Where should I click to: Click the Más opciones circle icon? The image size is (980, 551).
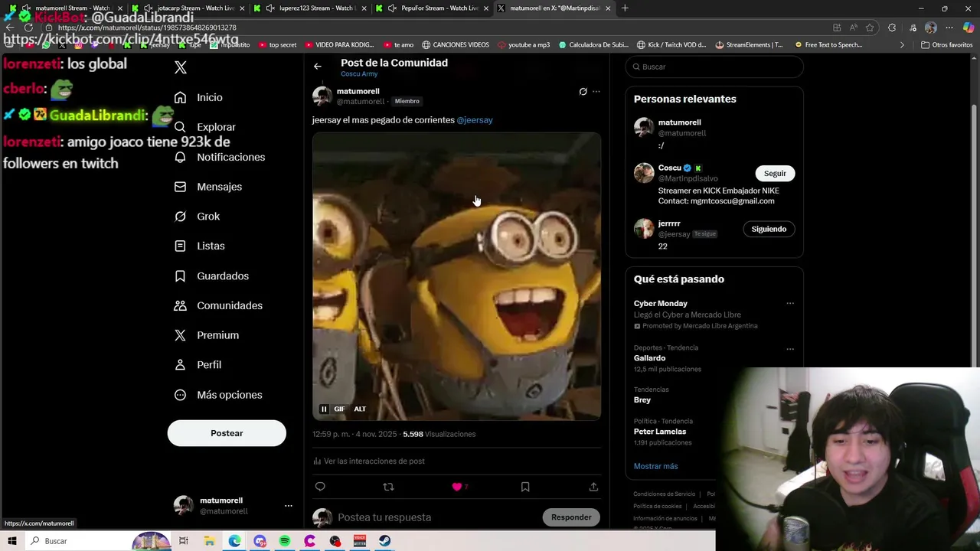tap(180, 395)
